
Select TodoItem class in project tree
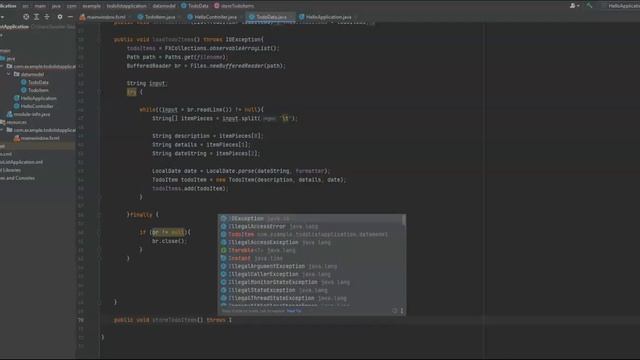[35, 90]
